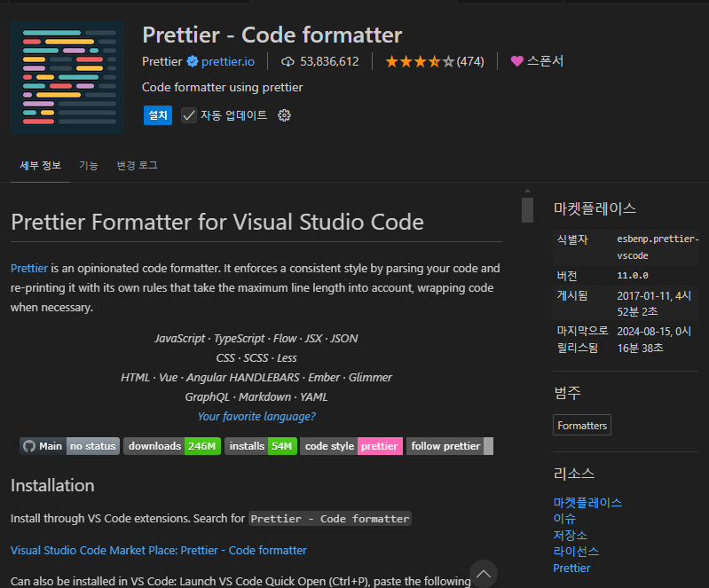Click the download count cloud icon
709x588 pixels.
(x=288, y=61)
